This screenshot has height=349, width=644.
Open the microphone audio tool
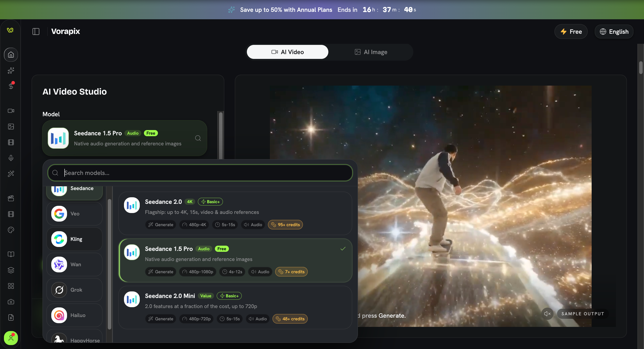coord(11,158)
